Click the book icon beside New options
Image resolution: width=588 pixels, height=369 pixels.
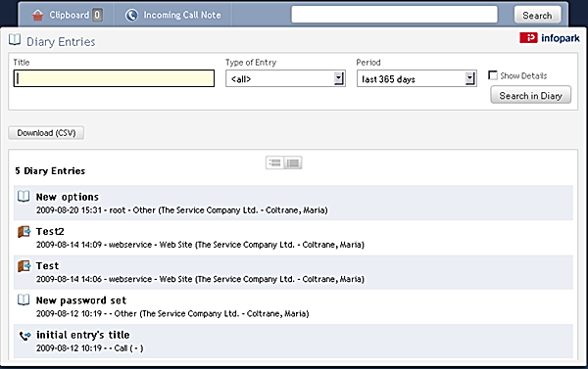click(x=24, y=197)
